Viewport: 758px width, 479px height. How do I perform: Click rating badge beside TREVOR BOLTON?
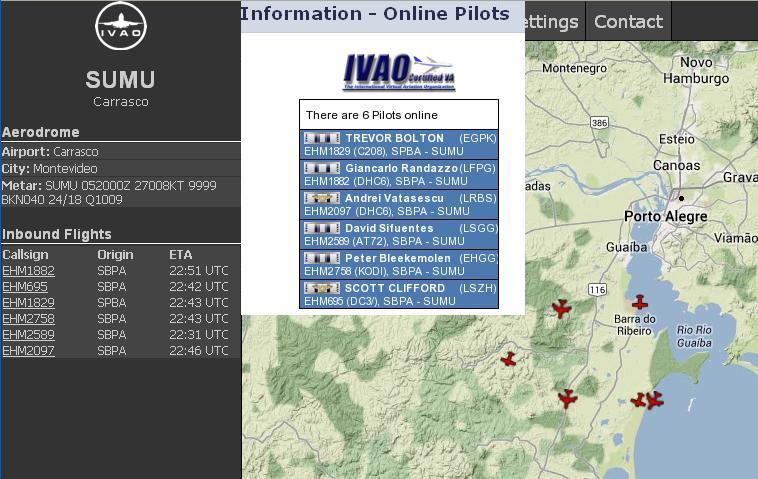(322, 138)
